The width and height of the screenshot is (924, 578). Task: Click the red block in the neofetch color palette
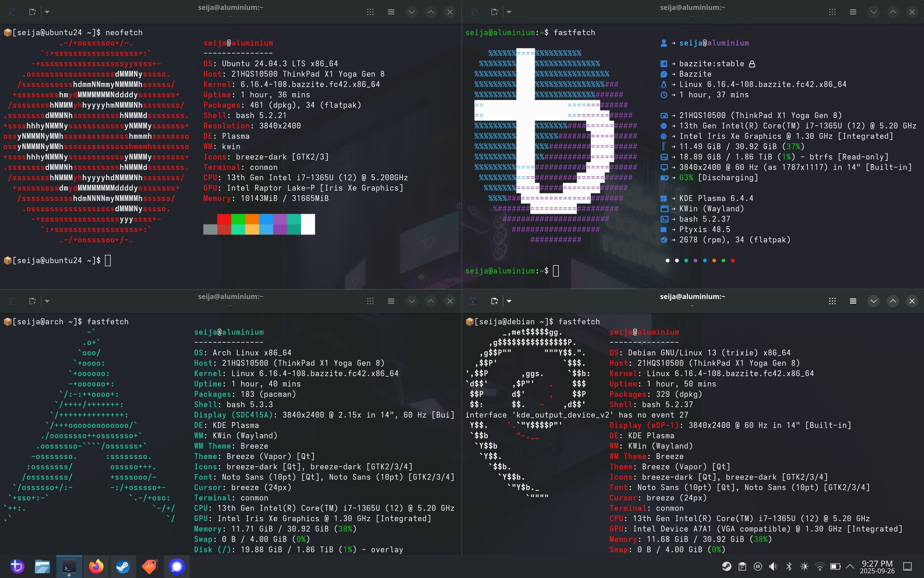tap(224, 220)
